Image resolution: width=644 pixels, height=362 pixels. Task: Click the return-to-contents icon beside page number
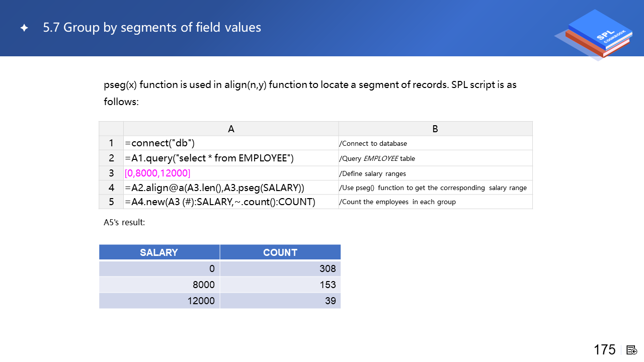tap(632, 350)
